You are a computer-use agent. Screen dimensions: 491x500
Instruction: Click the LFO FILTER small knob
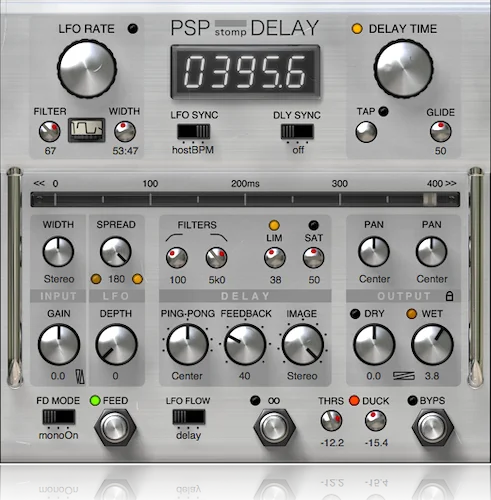click(50, 132)
